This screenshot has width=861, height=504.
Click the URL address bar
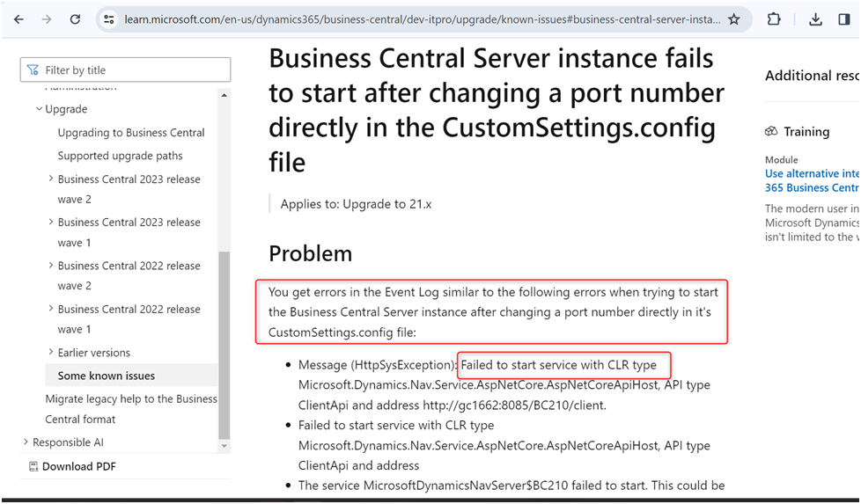click(414, 19)
